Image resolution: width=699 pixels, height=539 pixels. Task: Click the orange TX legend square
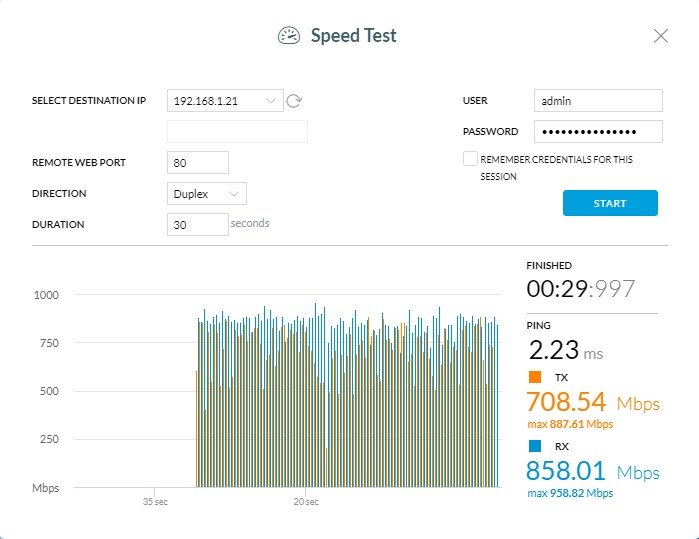[534, 377]
